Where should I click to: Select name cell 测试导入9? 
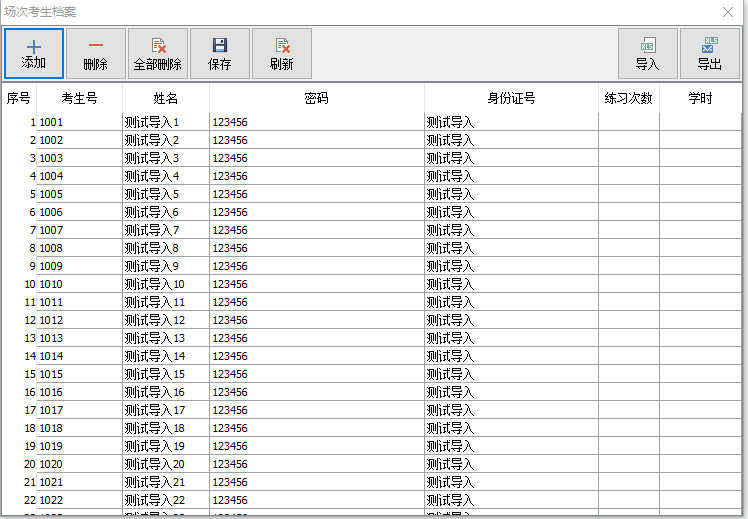(x=166, y=266)
